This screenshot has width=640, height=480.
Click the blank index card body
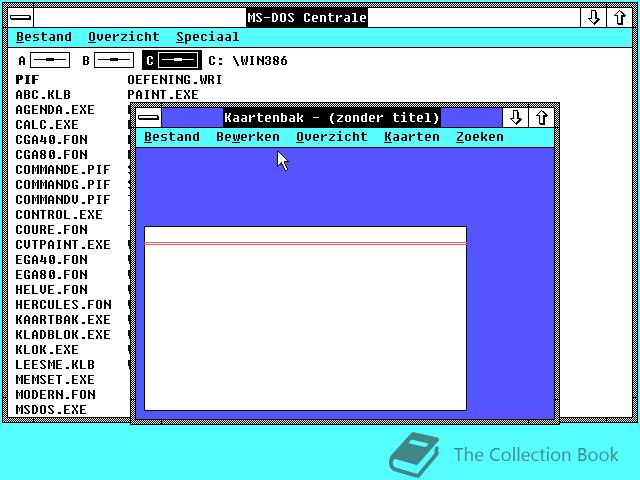(305, 327)
